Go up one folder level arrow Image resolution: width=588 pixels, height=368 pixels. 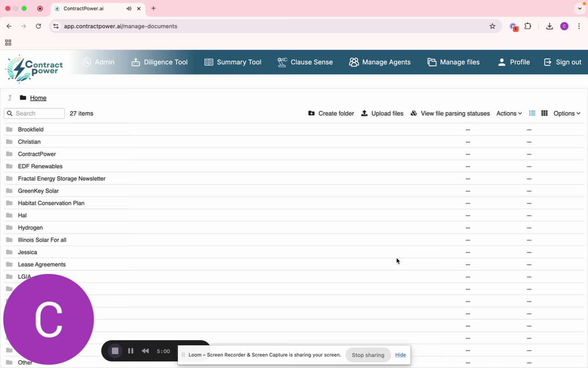coord(10,98)
